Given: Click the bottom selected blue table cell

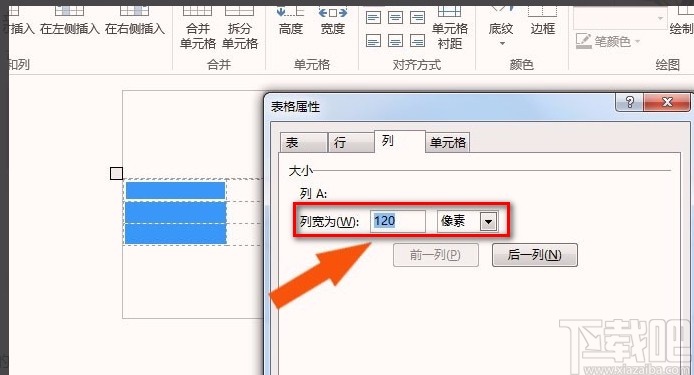Looking at the screenshot, I should tap(175, 234).
